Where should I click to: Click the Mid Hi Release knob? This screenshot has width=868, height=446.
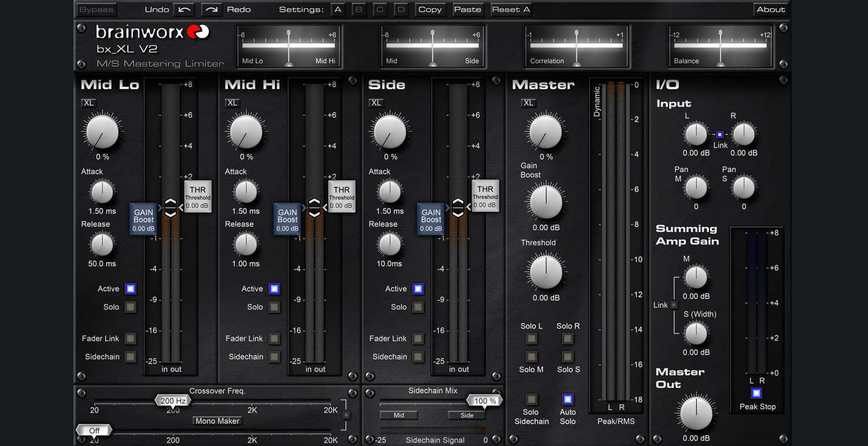point(246,244)
